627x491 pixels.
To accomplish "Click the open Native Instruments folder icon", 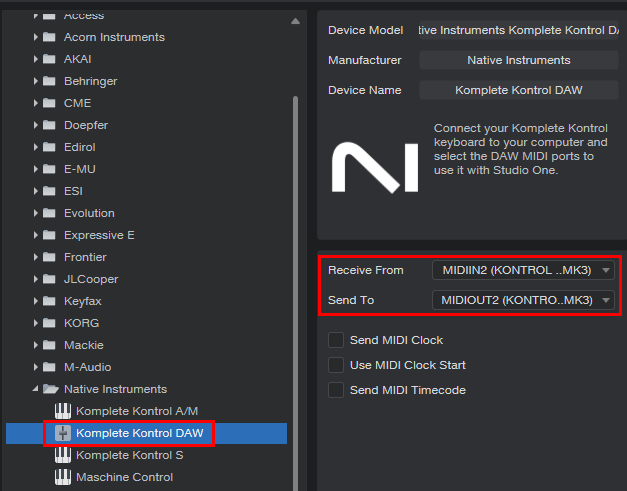I will point(50,389).
